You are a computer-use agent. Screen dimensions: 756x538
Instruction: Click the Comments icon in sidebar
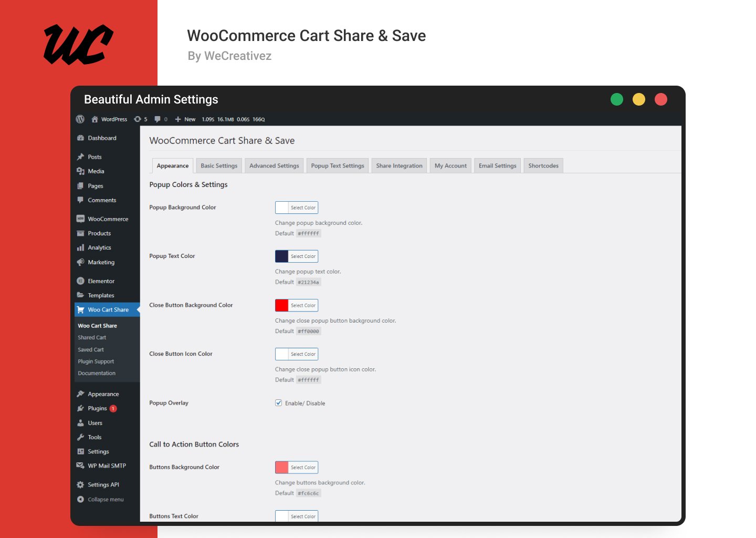tap(80, 200)
